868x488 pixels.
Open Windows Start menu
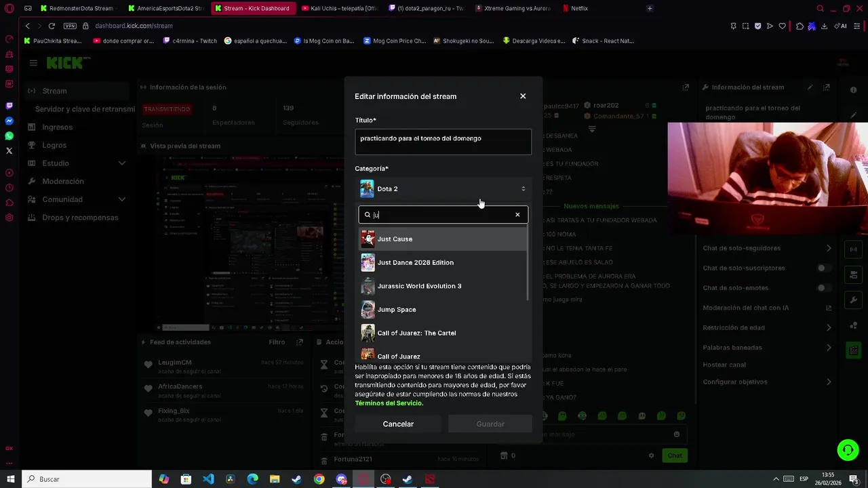11,479
